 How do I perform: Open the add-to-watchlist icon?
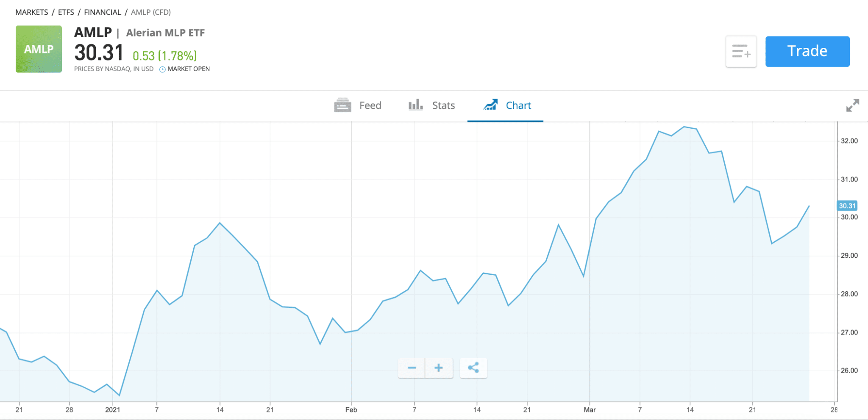[741, 51]
